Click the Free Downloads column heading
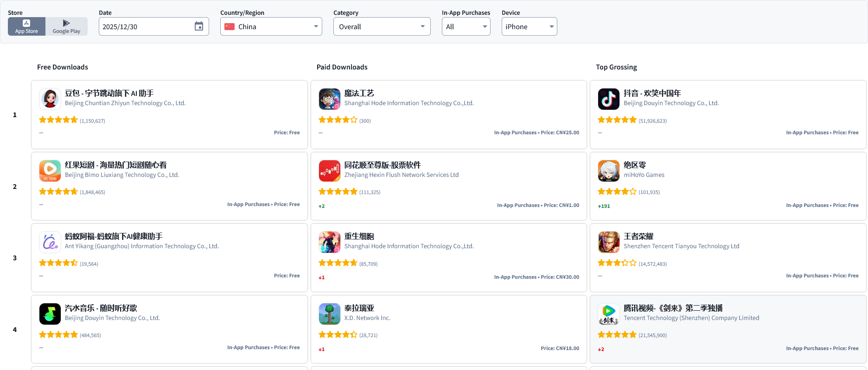Viewport: 868px width, 370px height. coord(63,67)
